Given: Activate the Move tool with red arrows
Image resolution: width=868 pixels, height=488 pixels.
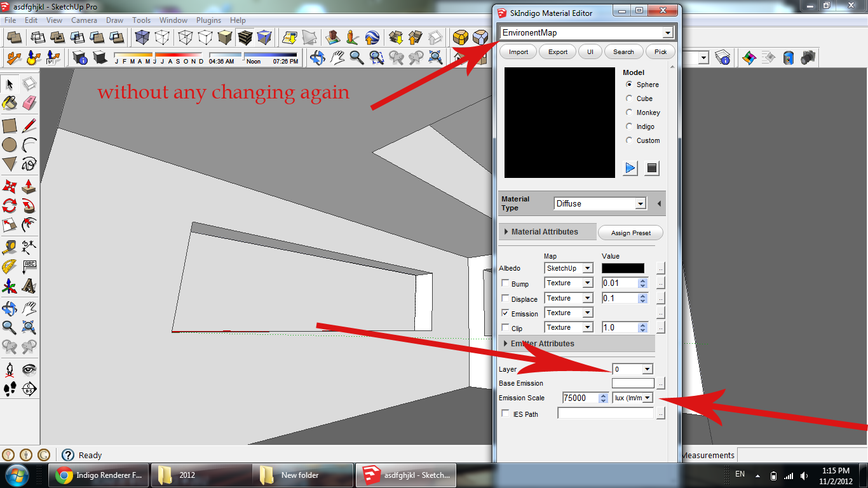Looking at the screenshot, I should pyautogui.click(x=10, y=186).
